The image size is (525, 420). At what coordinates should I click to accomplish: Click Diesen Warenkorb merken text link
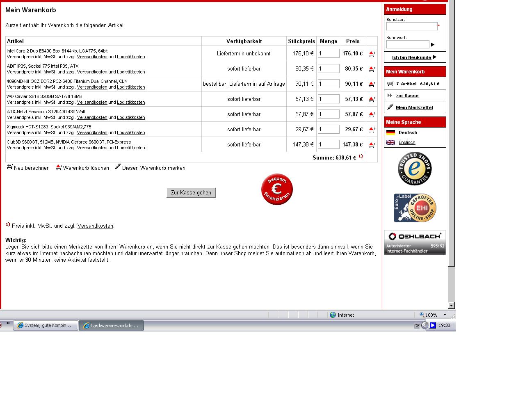154,168
